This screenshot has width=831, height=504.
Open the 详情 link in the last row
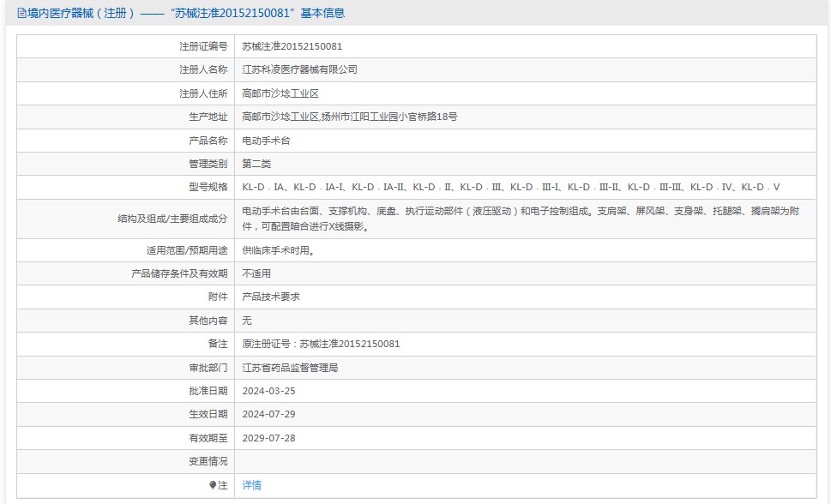coord(251,485)
